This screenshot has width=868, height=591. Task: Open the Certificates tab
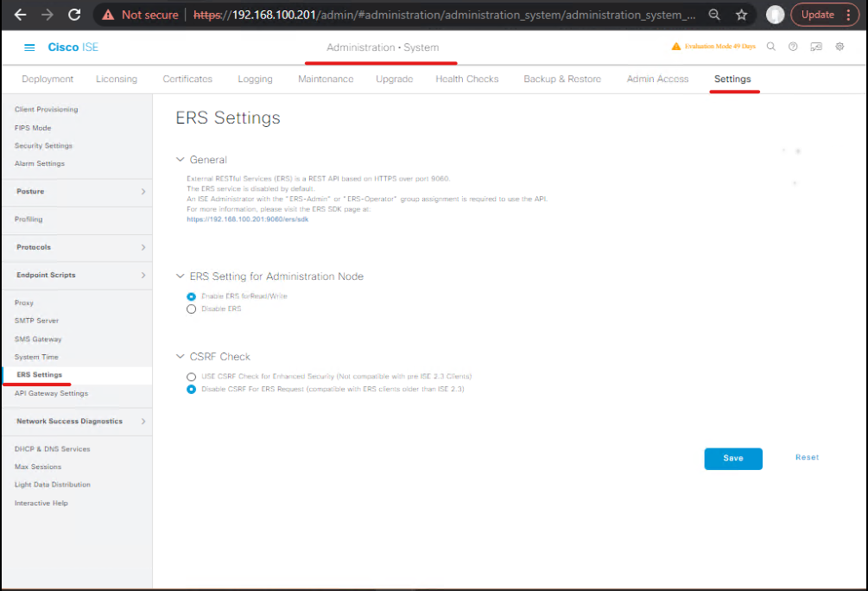[x=187, y=79]
